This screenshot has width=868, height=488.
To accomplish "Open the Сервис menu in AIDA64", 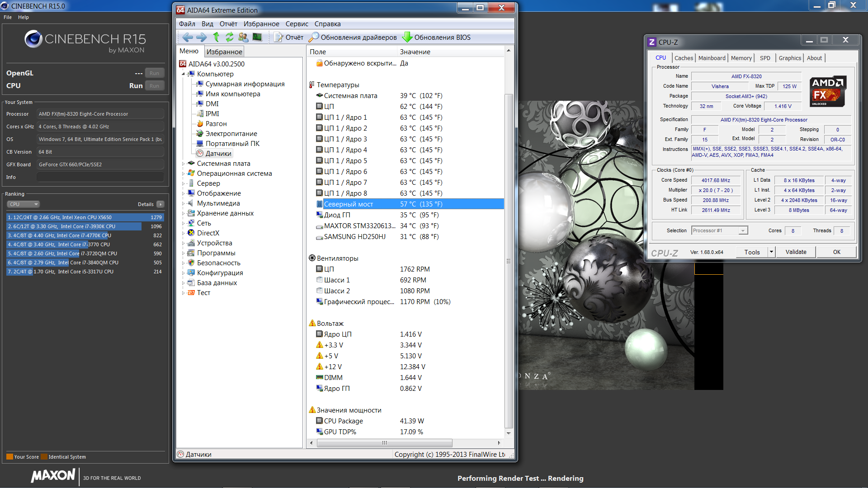I will [297, 24].
